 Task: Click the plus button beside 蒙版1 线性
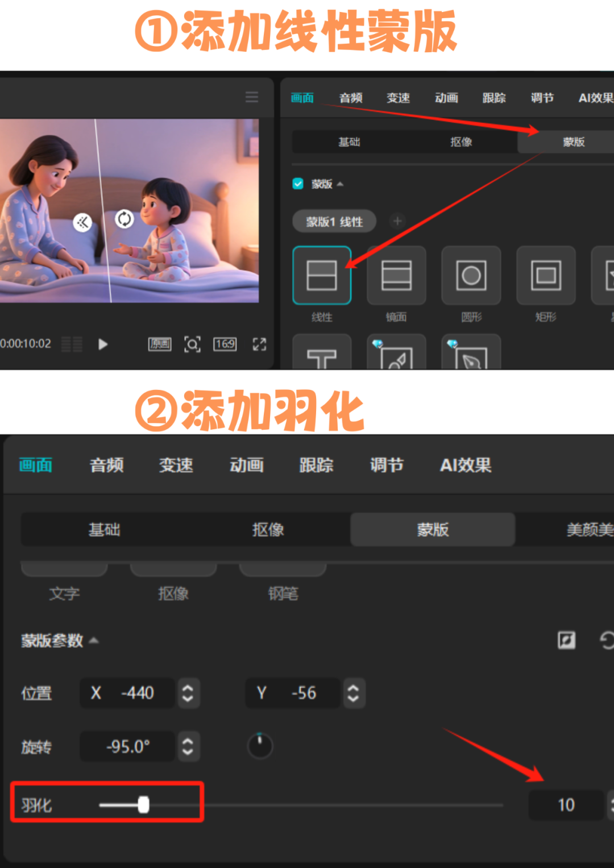pos(397,221)
